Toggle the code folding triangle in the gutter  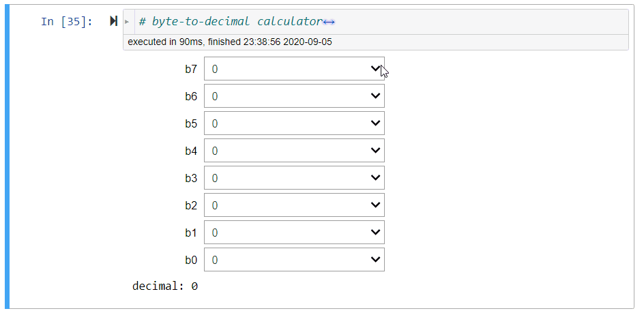(128, 22)
